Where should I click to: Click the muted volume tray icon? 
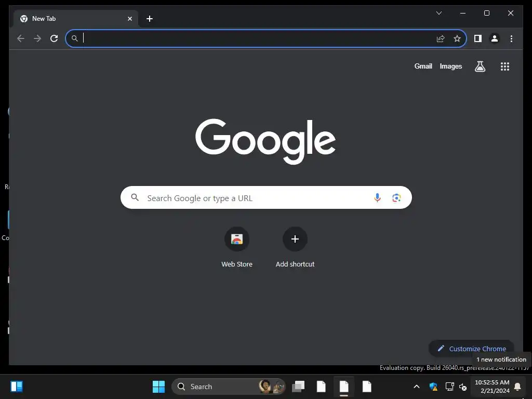pos(463,387)
